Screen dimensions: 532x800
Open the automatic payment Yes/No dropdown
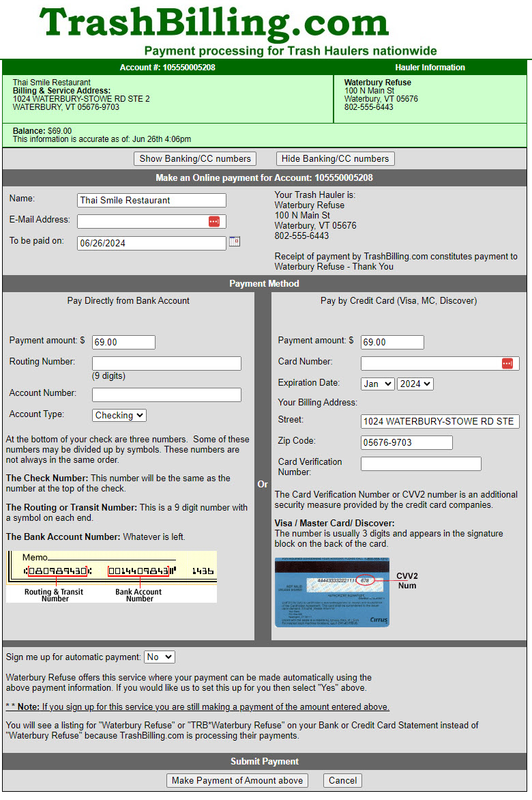pyautogui.click(x=160, y=657)
